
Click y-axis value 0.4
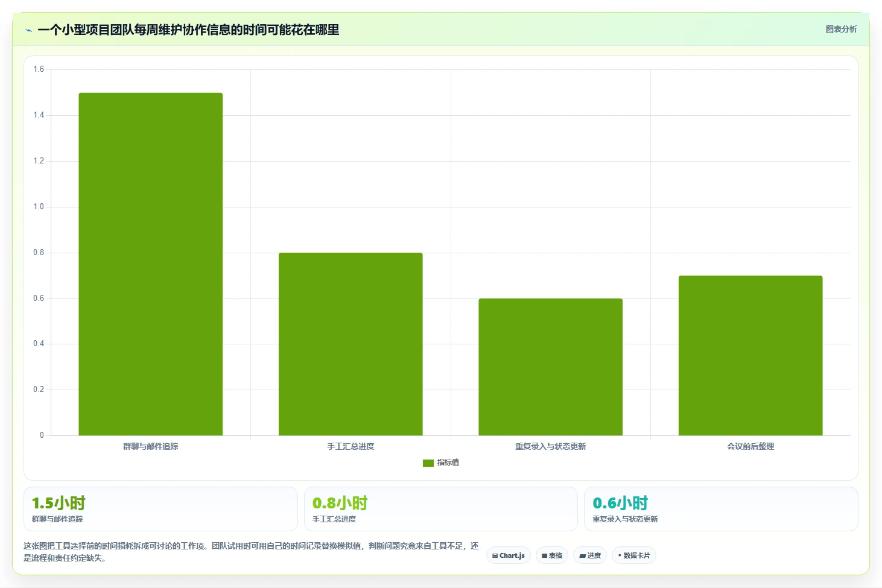point(39,344)
